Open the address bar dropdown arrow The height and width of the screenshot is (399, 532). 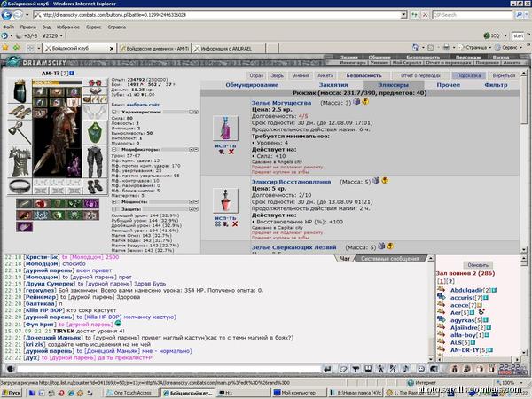(403, 15)
